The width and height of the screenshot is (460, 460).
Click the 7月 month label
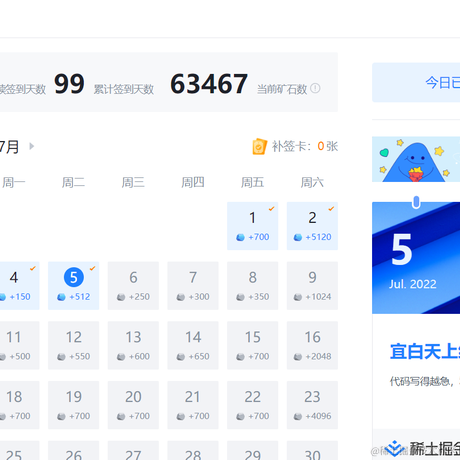pos(9,147)
